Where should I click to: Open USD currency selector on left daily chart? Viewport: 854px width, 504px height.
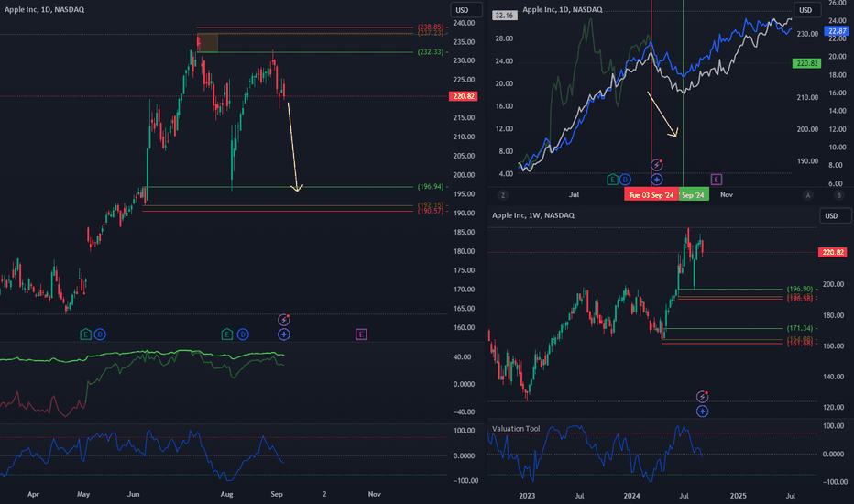click(x=465, y=10)
